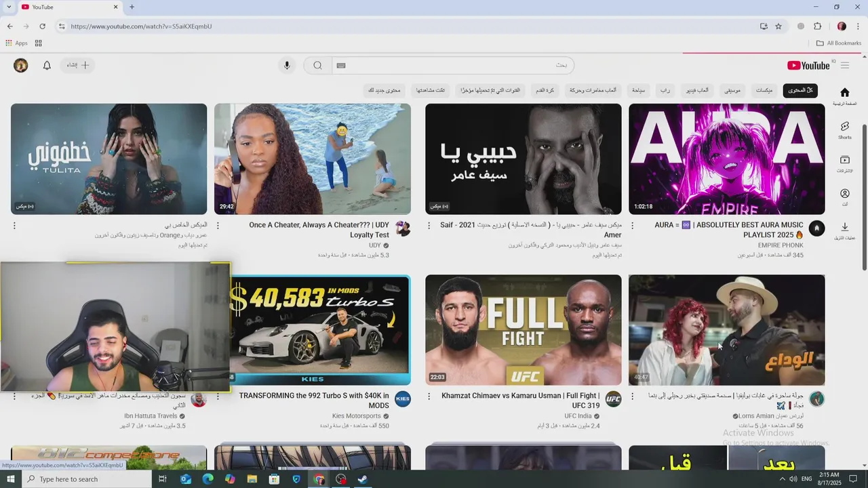Open the UFC Full Fight thumbnail

(523, 330)
